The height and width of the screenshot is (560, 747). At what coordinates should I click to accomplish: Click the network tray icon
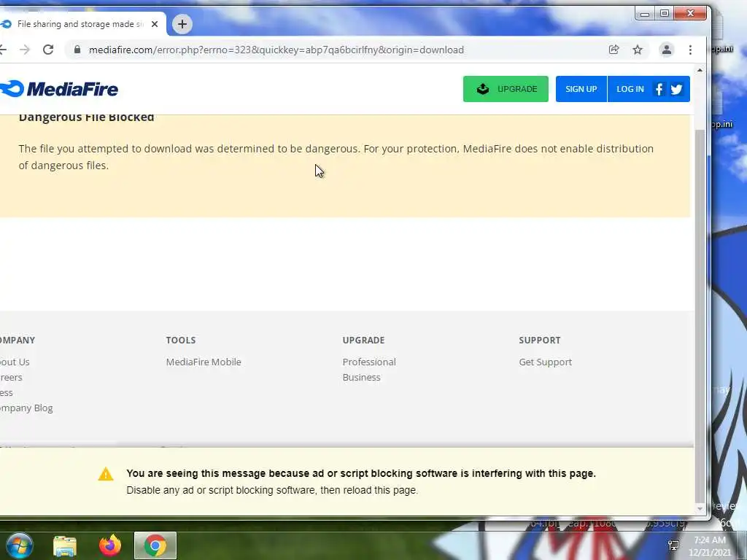click(x=673, y=545)
